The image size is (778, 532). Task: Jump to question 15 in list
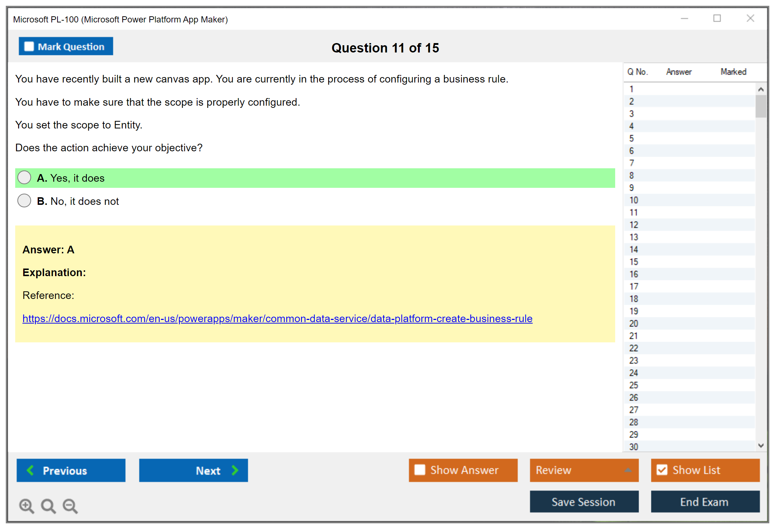point(634,262)
